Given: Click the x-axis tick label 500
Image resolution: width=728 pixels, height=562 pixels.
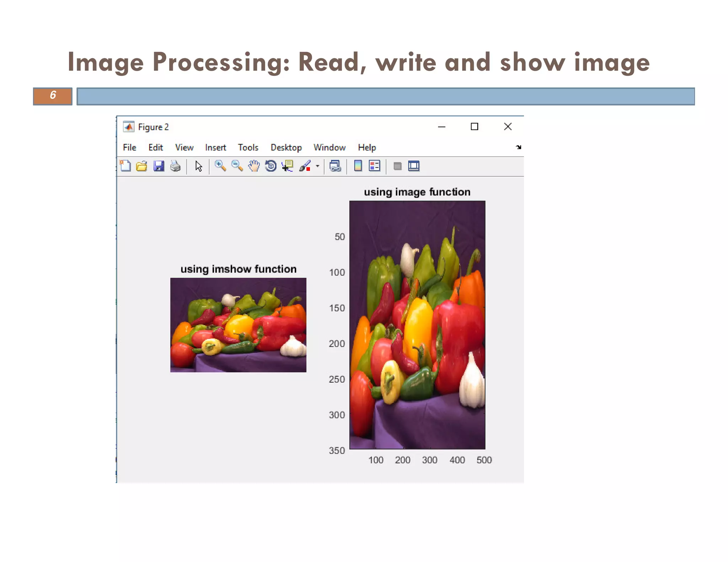Looking at the screenshot, I should (x=484, y=460).
